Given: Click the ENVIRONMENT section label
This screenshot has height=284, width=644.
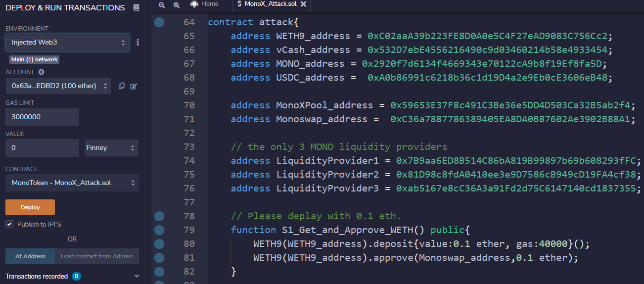Looking at the screenshot, I should 27,29.
